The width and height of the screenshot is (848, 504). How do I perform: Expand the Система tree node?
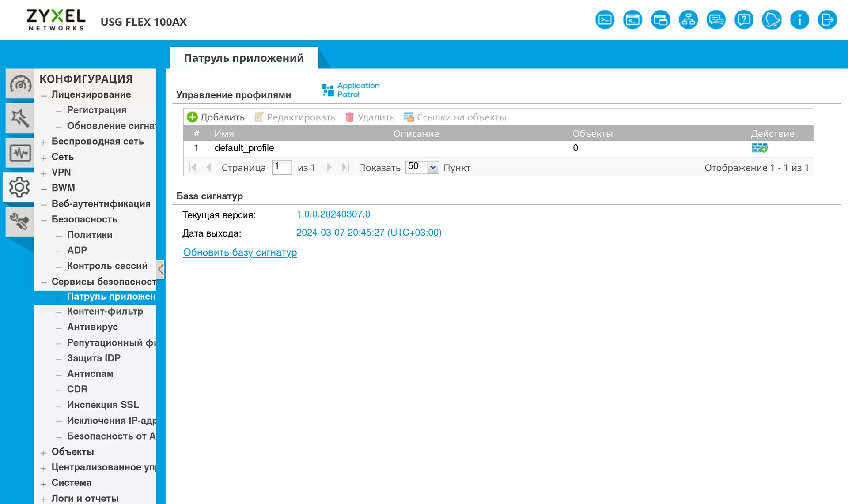44,484
